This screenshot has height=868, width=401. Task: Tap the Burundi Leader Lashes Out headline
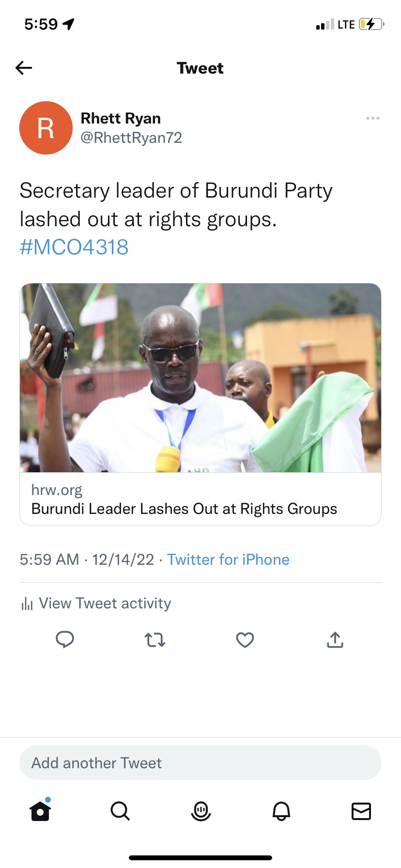(x=184, y=509)
